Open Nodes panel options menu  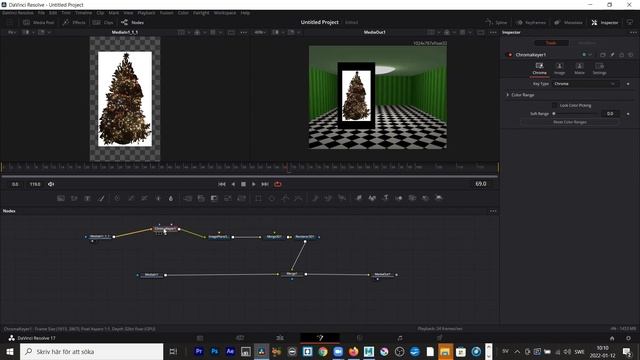tap(493, 211)
